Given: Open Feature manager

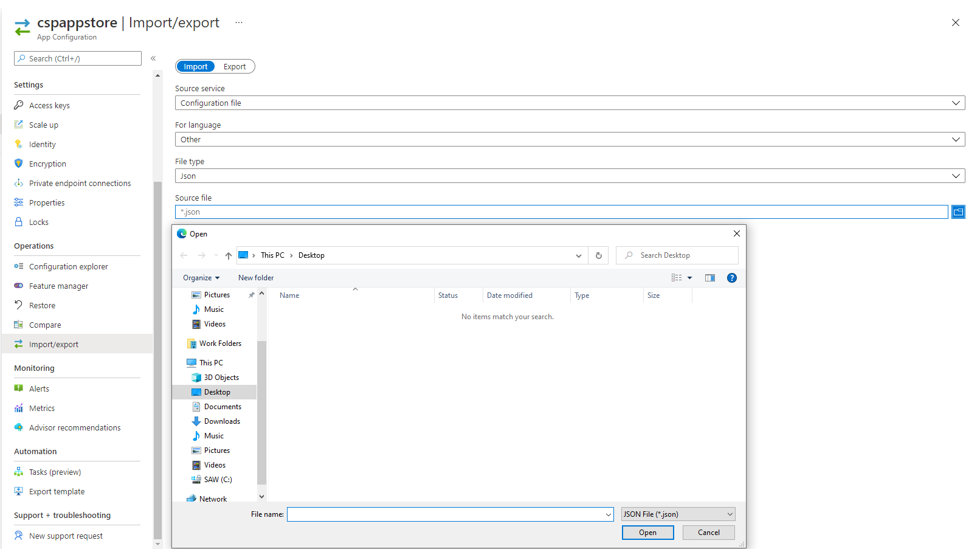Looking at the screenshot, I should click(58, 286).
